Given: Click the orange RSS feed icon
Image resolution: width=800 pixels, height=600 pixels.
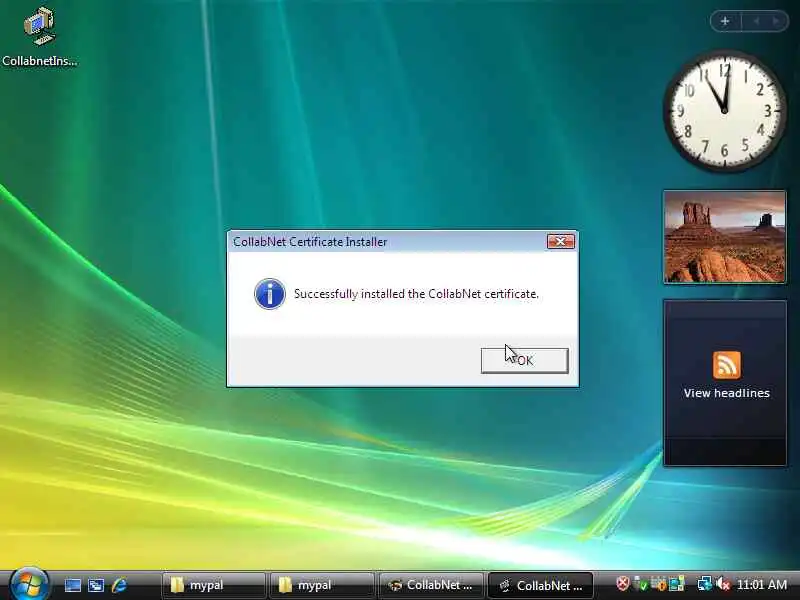Looking at the screenshot, I should pos(727,365).
